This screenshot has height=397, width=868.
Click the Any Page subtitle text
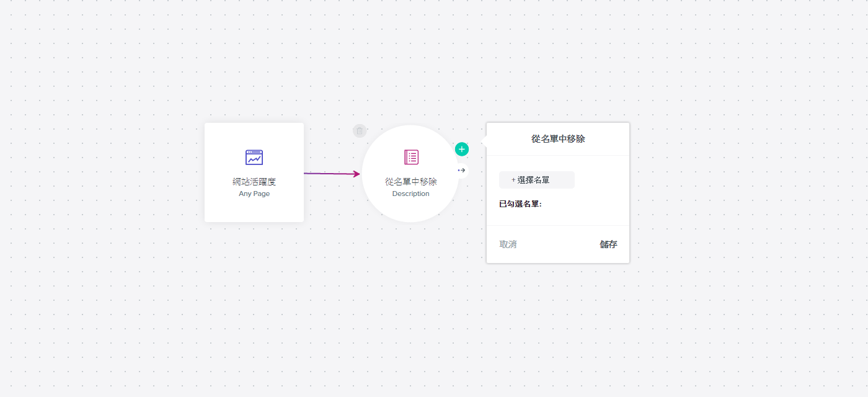pos(254,194)
